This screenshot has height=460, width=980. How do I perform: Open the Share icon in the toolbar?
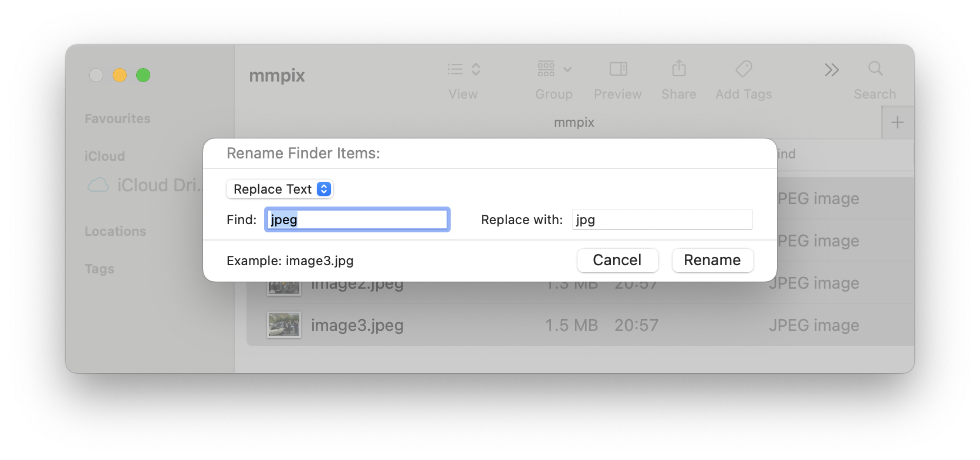click(679, 69)
